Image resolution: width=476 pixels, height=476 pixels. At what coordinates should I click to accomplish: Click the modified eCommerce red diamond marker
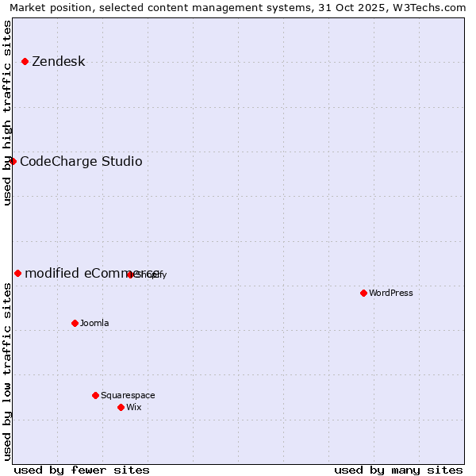[17, 273]
